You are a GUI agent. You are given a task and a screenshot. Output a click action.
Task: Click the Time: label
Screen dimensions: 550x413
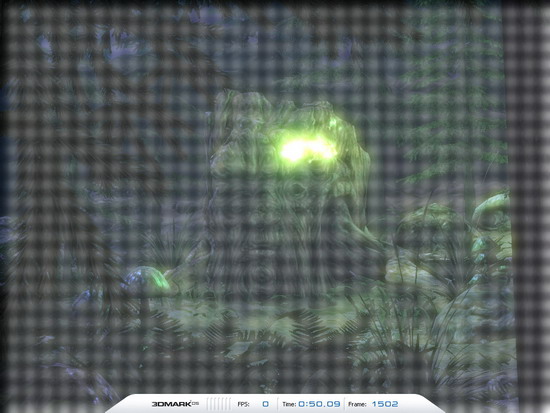click(x=289, y=404)
